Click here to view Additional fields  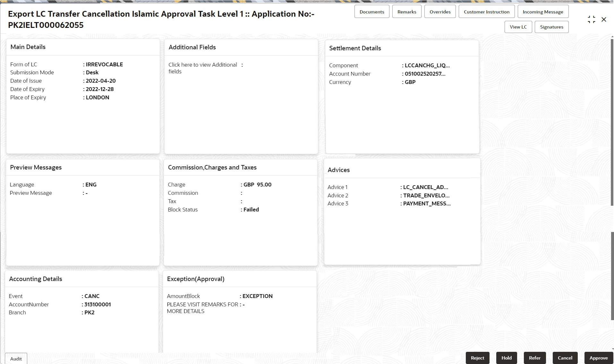pyautogui.click(x=203, y=68)
